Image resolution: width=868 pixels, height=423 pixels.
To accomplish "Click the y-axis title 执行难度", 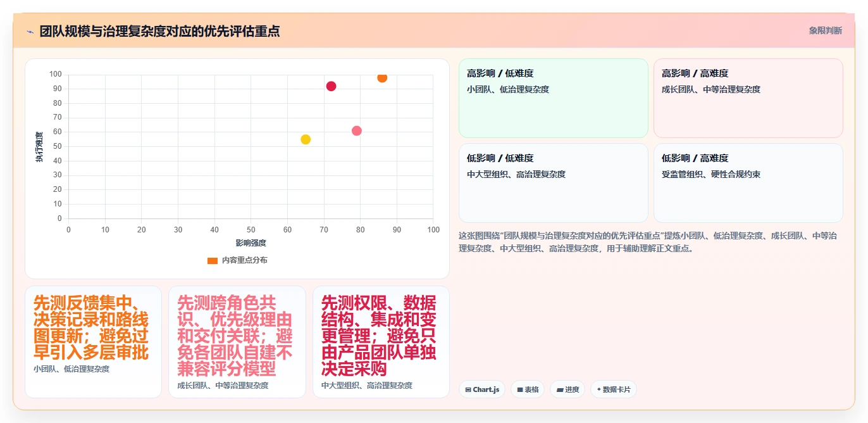I will [x=39, y=147].
